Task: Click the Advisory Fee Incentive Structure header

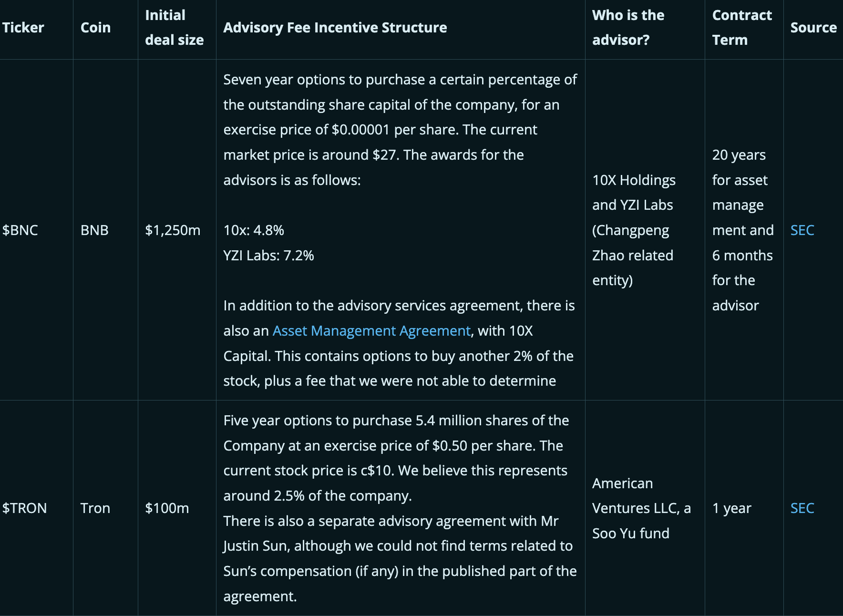Action: pyautogui.click(x=335, y=28)
